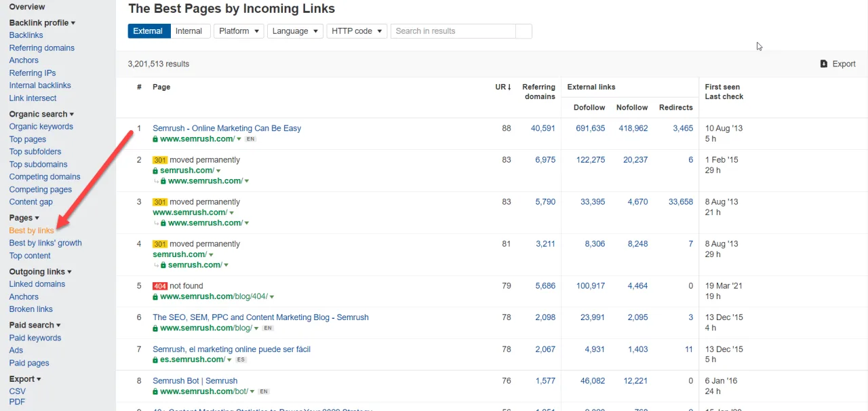This screenshot has height=411, width=868.
Task: Click the Search in results input field
Action: (x=452, y=31)
